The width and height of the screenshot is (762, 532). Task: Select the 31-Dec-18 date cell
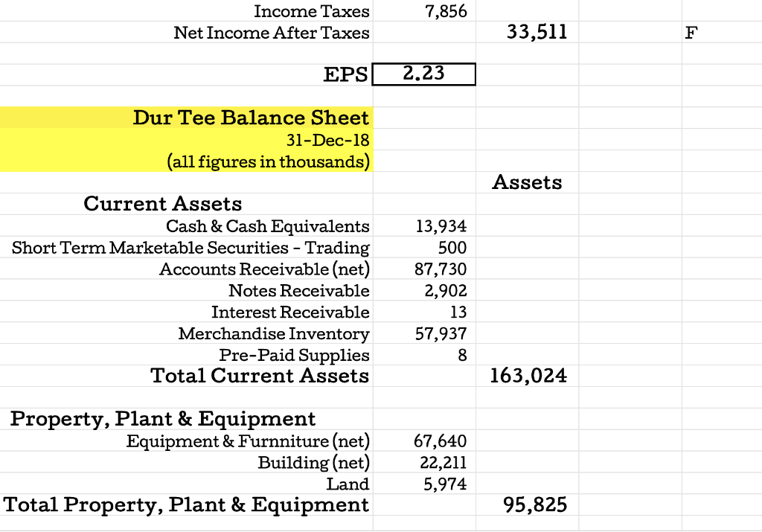point(325,139)
